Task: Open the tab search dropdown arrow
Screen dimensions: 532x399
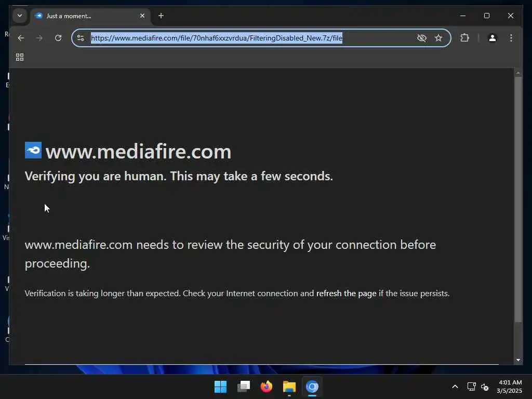Action: [x=20, y=16]
